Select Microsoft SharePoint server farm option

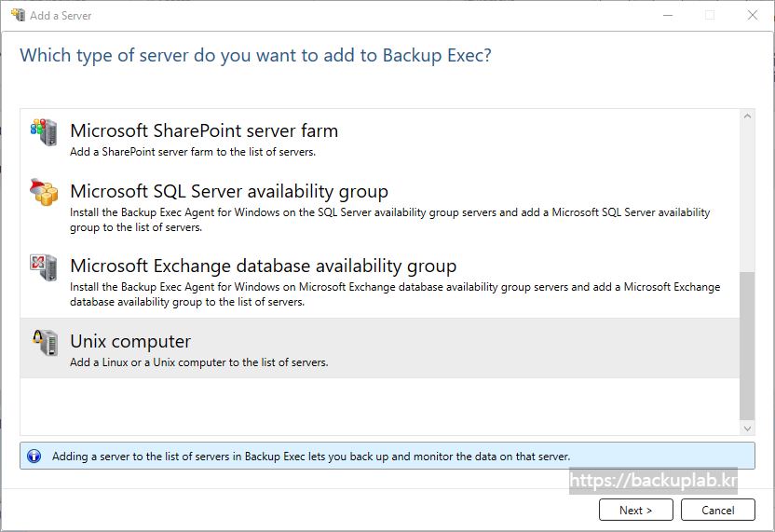coord(204,130)
